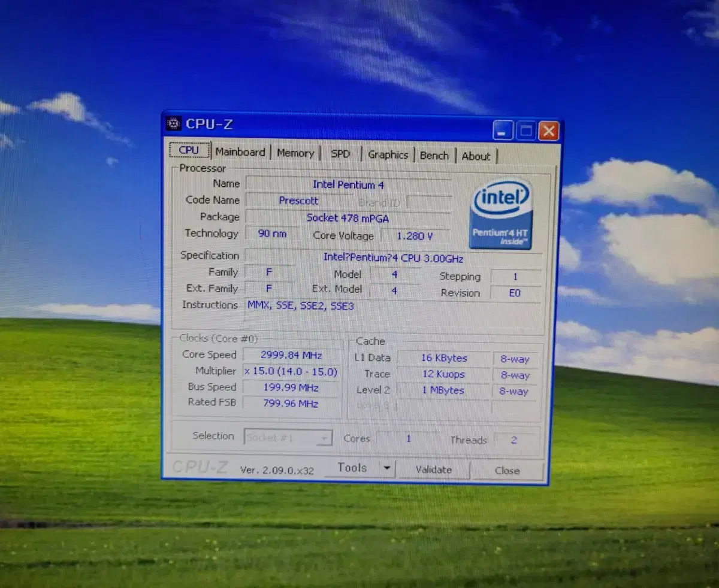The width and height of the screenshot is (719, 588).
Task: Open the SPD tab
Action: [x=340, y=154]
